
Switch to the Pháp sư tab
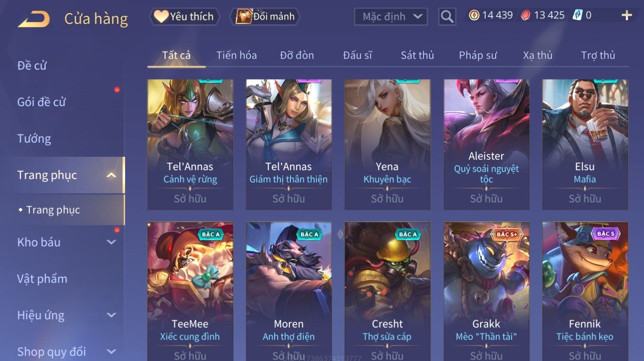pos(478,56)
